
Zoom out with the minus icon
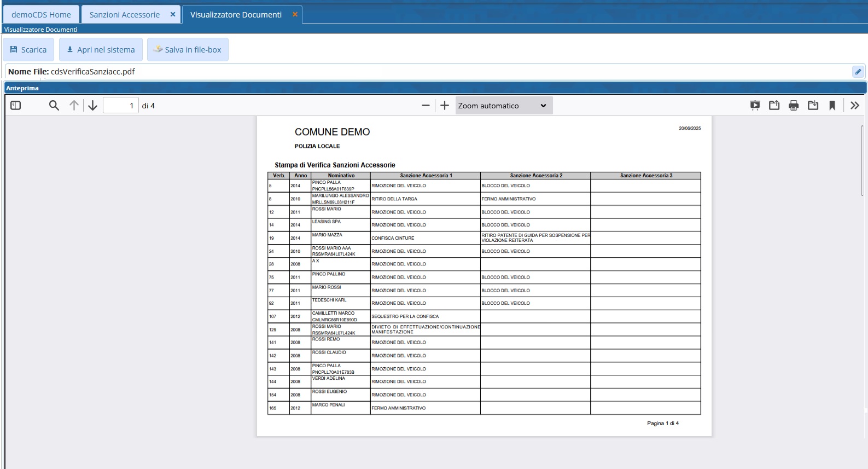tap(426, 106)
